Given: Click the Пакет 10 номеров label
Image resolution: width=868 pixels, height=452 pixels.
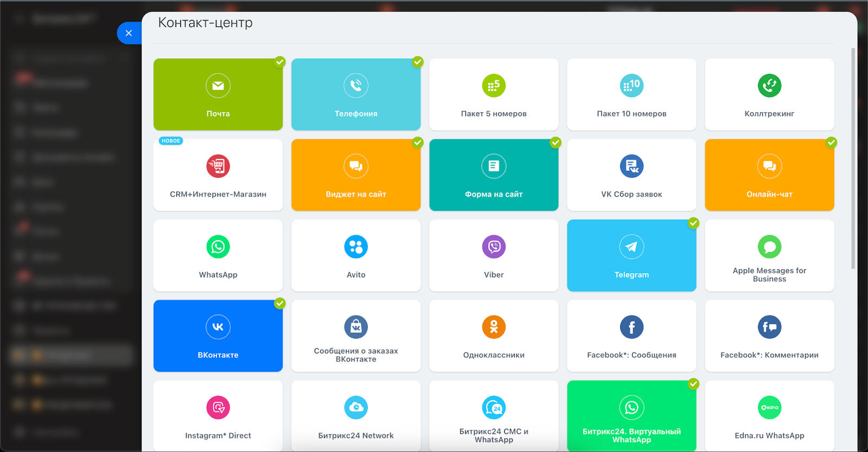Looking at the screenshot, I should tap(631, 114).
